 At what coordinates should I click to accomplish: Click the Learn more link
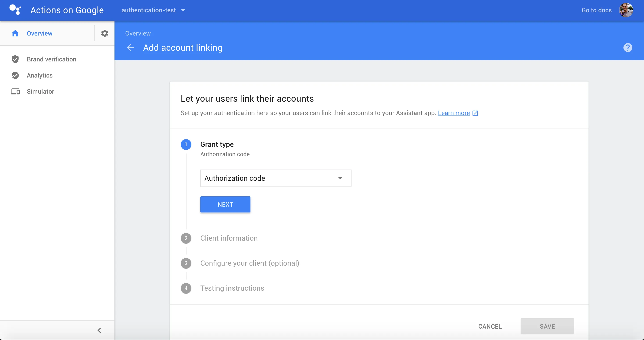(453, 113)
